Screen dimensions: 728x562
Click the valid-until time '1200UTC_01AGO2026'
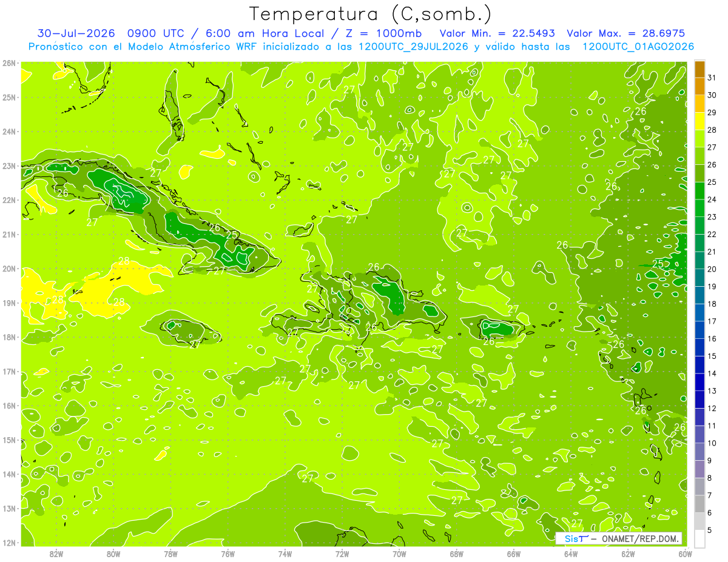pyautogui.click(x=638, y=47)
